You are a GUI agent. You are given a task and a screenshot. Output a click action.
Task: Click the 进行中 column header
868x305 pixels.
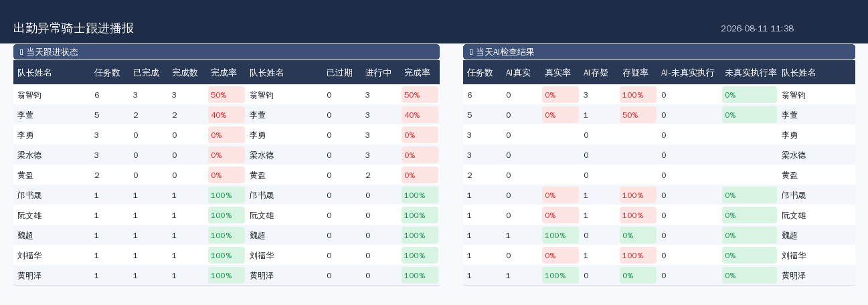click(x=378, y=72)
